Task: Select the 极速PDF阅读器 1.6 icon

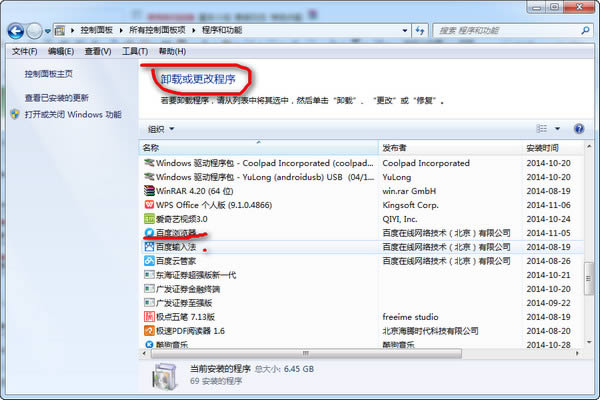Action: (x=149, y=330)
